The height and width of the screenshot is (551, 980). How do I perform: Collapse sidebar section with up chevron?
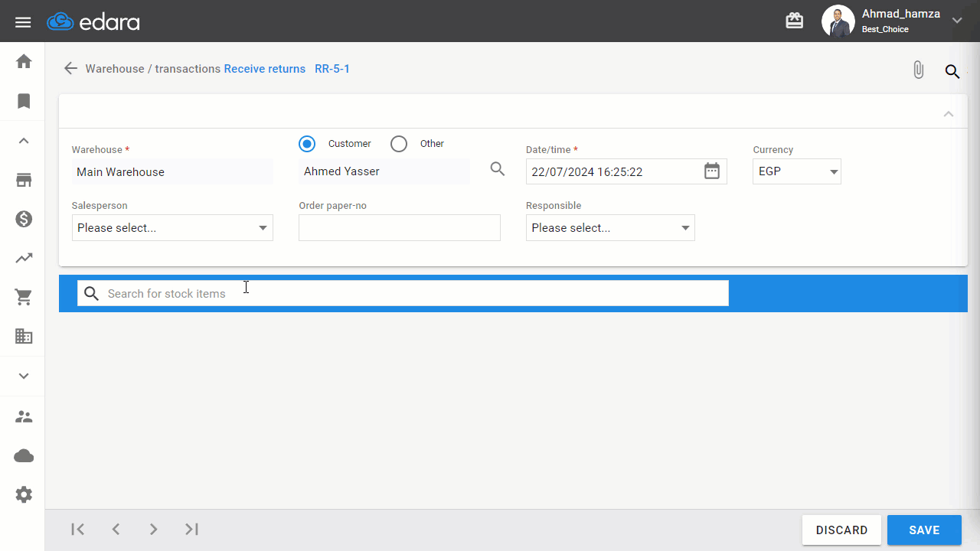tap(24, 141)
